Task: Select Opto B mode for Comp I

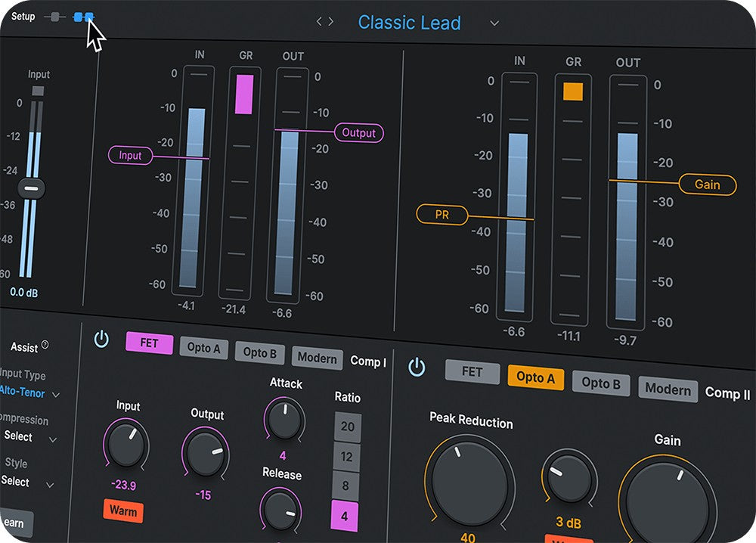Action: pyautogui.click(x=260, y=353)
